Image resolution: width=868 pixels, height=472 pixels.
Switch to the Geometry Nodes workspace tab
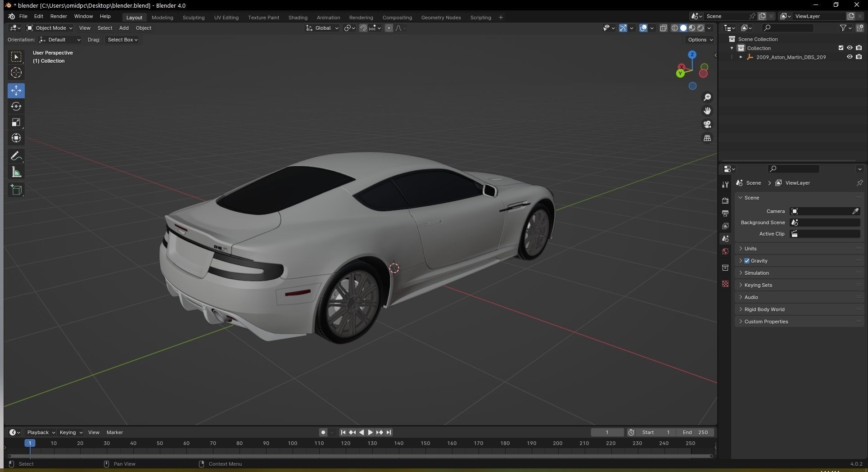[x=441, y=18]
